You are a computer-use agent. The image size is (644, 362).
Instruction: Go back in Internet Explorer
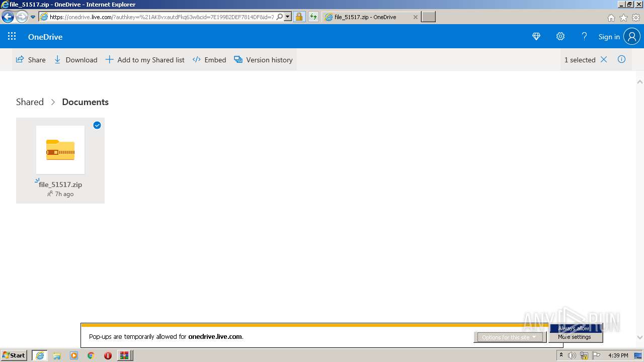[x=8, y=17]
